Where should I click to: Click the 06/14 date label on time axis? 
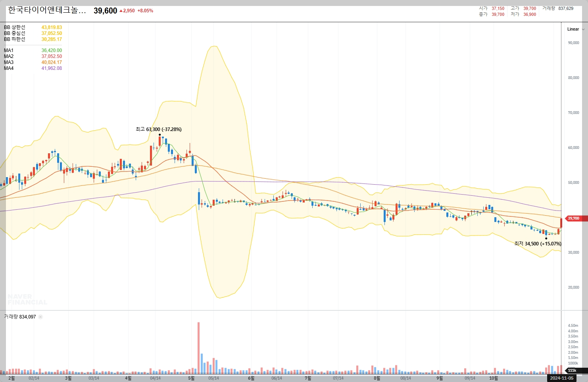[x=277, y=378]
